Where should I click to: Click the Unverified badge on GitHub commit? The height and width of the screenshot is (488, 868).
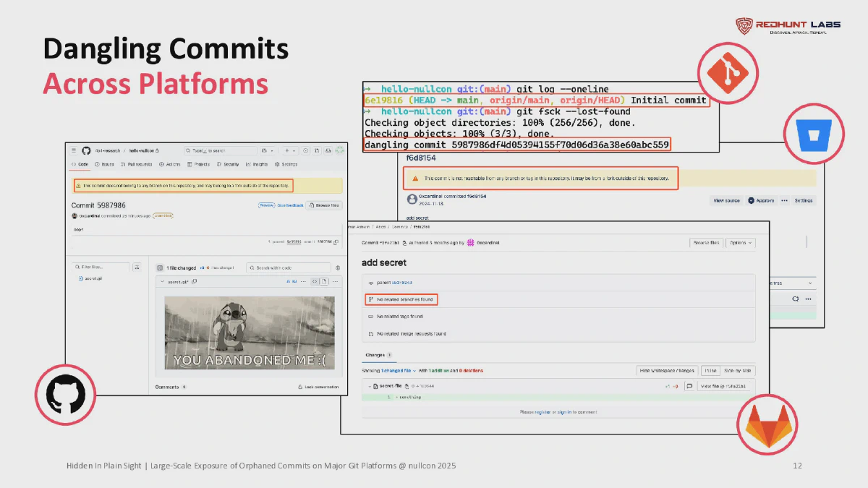163,215
